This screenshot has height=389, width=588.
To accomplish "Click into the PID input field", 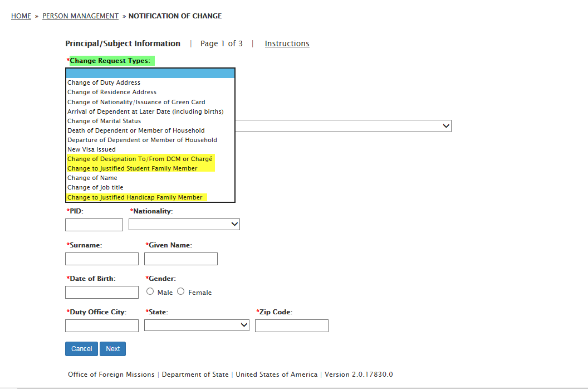I will (94, 225).
